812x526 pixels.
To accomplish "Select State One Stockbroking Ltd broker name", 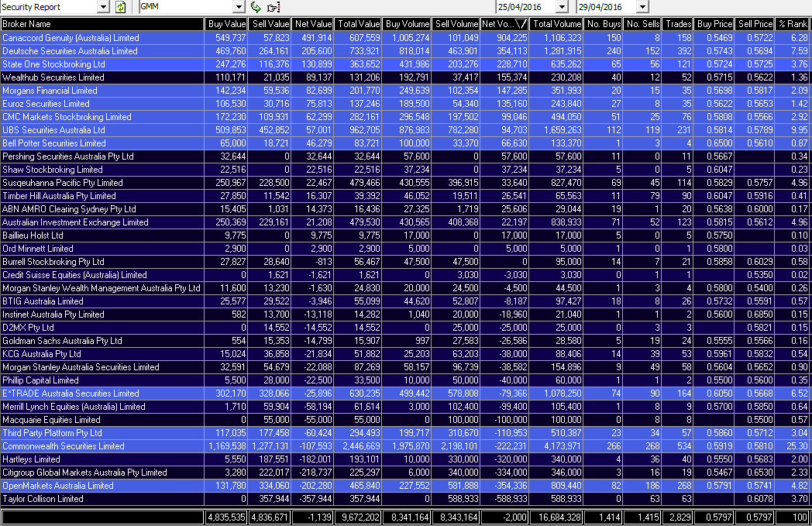I will point(54,64).
